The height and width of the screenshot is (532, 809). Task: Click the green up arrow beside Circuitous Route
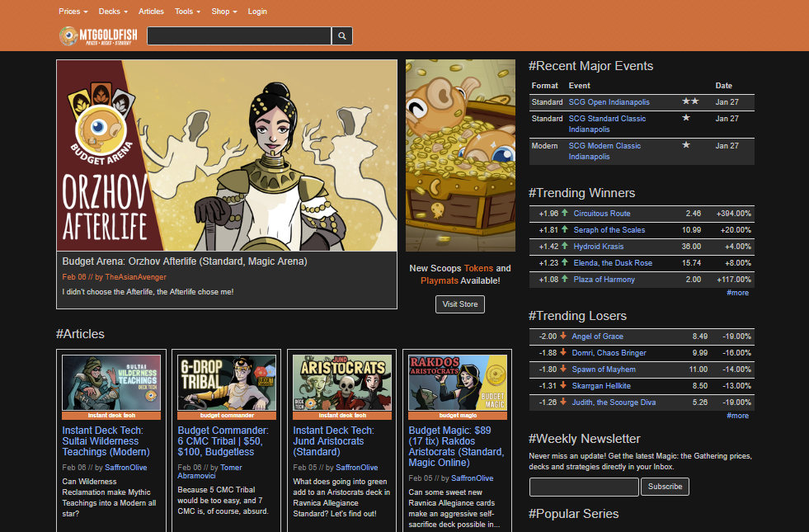[564, 213]
